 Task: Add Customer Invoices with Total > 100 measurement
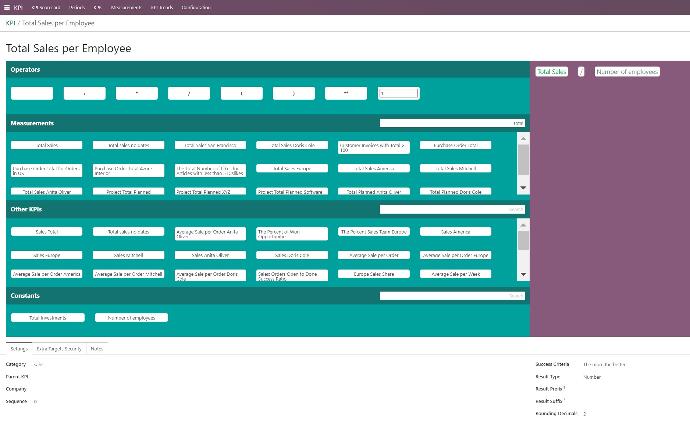point(374,147)
